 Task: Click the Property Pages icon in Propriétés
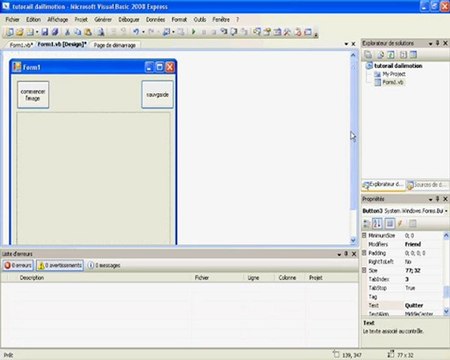point(412,223)
